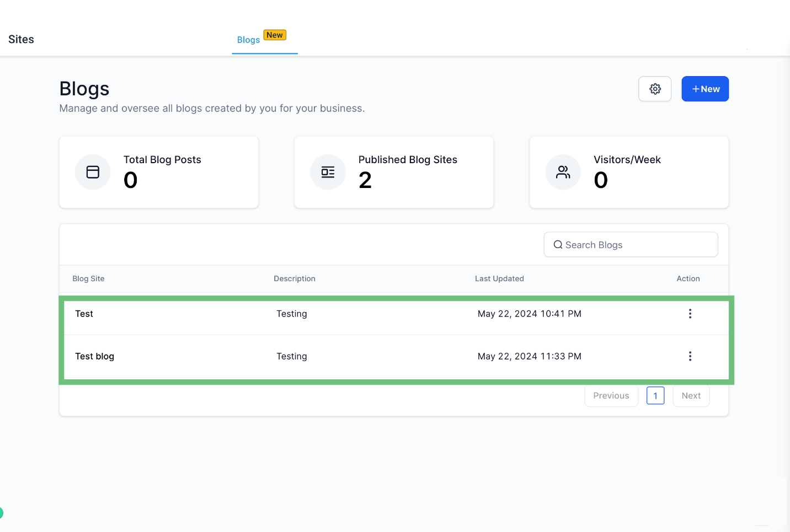Click the magnifier icon in Search Blogs
790x532 pixels.
558,245
